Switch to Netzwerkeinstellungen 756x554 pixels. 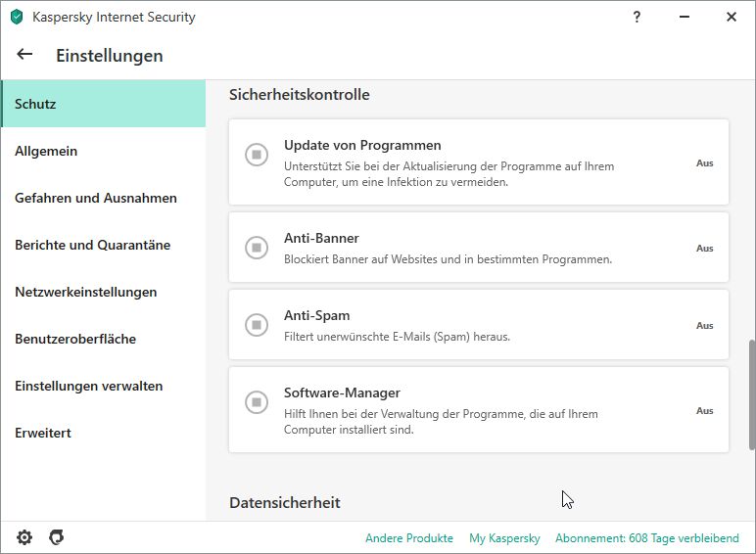[86, 292]
